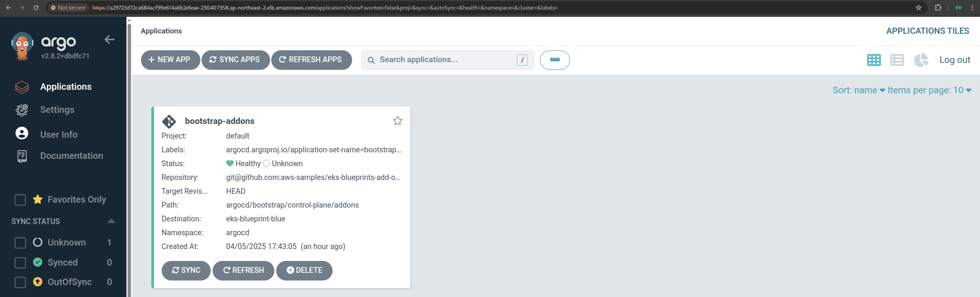Viewport: 980px width, 297px height.
Task: Check the Synced sync status filter
Action: 20,262
